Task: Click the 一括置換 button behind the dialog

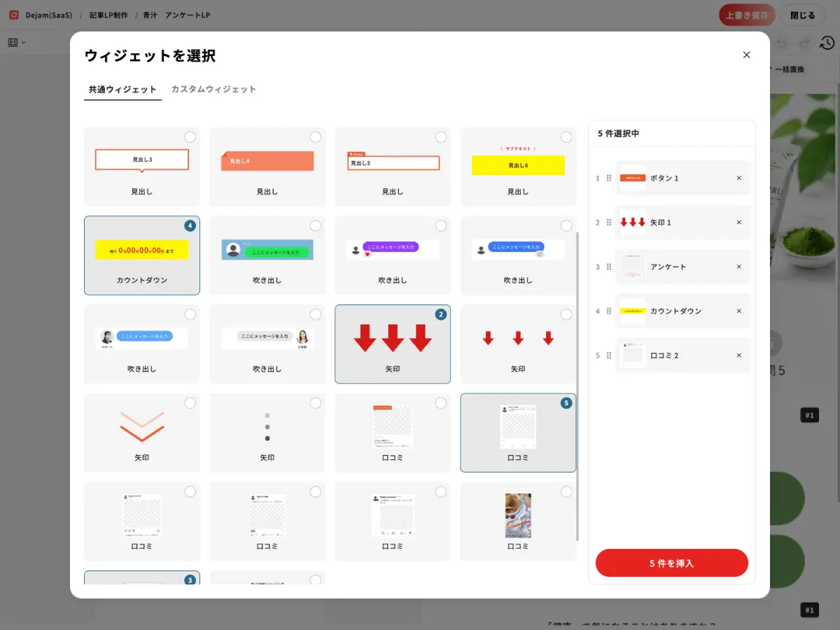Action: coord(789,69)
